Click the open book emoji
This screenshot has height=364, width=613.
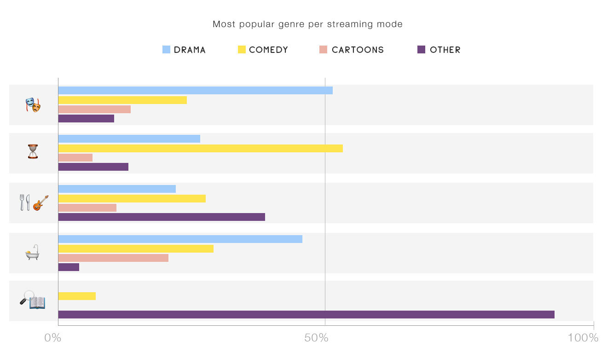click(37, 302)
